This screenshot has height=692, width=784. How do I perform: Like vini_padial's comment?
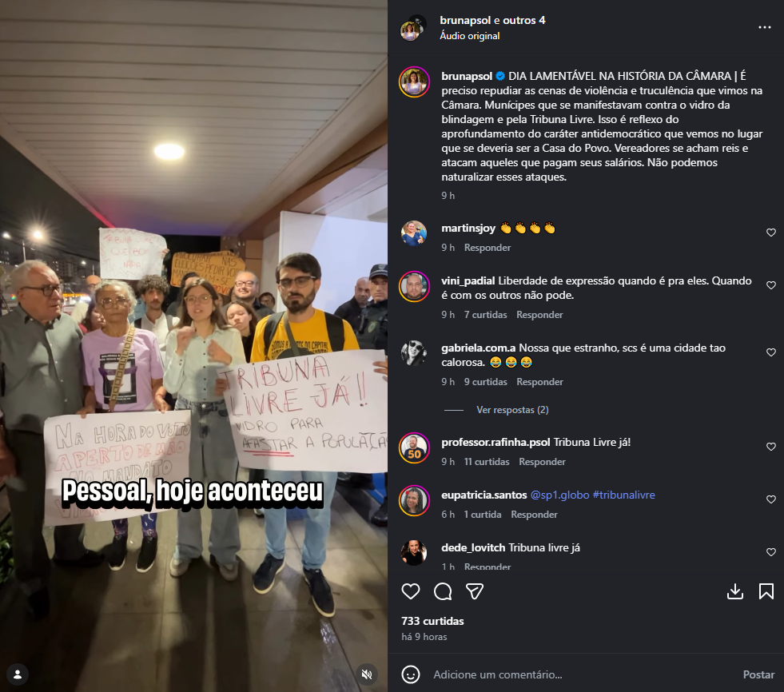click(771, 285)
